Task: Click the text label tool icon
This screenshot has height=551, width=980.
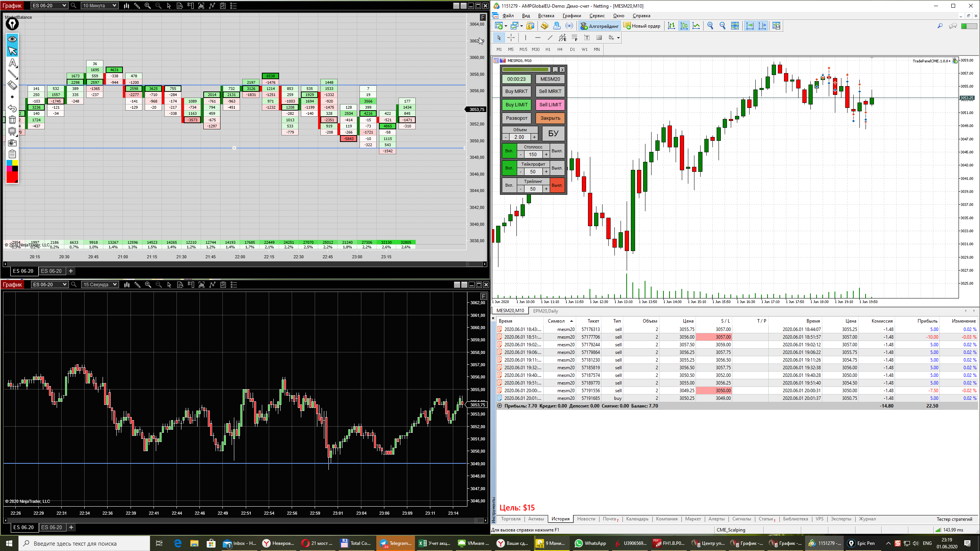Action: coord(587,37)
